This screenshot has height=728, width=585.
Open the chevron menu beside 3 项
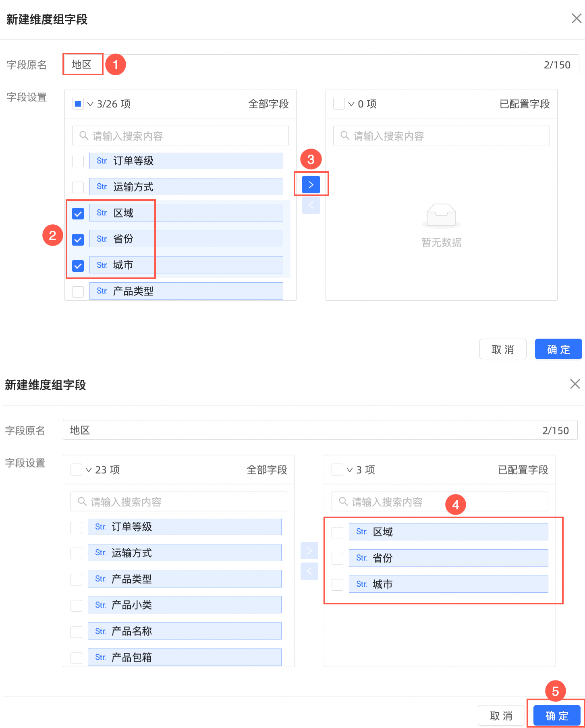pos(350,470)
